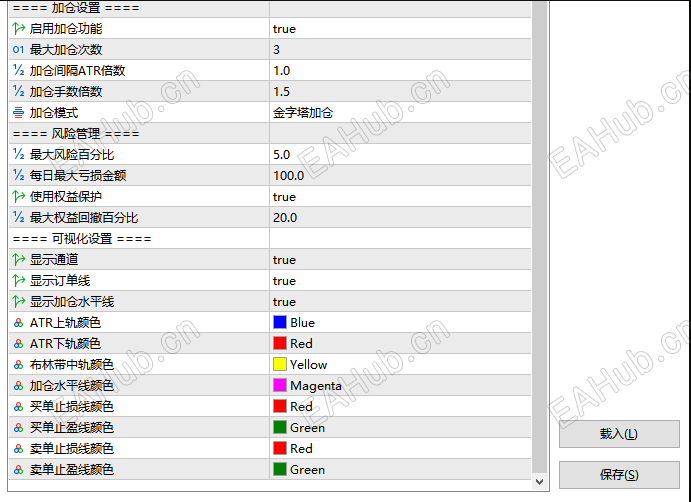The width and height of the screenshot is (691, 502).
Task: Open the 加仓水平线颜色 Magenta color dropdown
Action: coord(400,386)
